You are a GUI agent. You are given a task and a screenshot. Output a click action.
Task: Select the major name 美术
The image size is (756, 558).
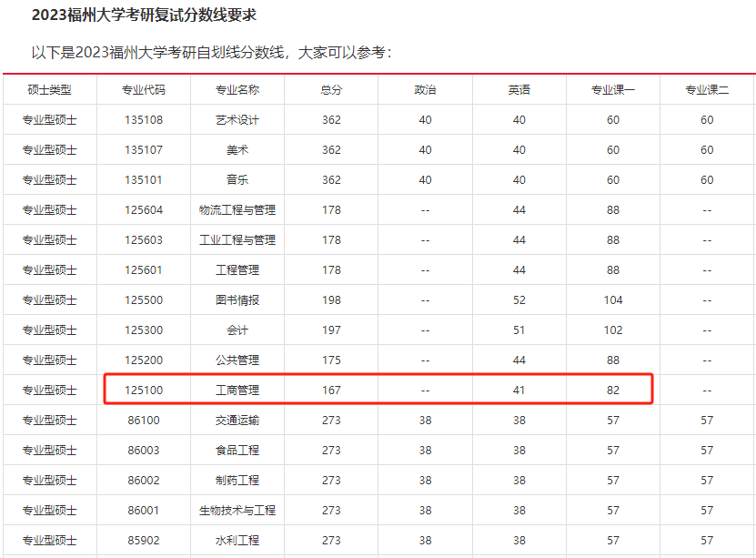point(237,150)
